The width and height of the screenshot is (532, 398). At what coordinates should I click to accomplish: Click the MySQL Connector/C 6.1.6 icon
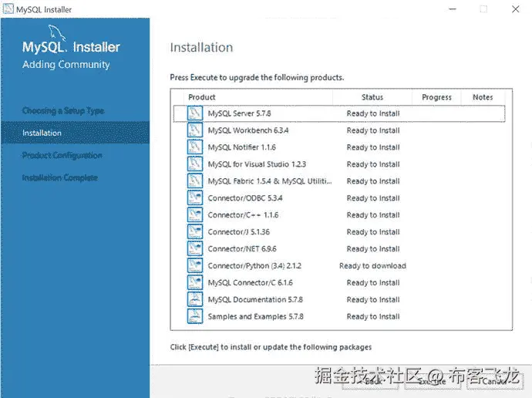(195, 282)
